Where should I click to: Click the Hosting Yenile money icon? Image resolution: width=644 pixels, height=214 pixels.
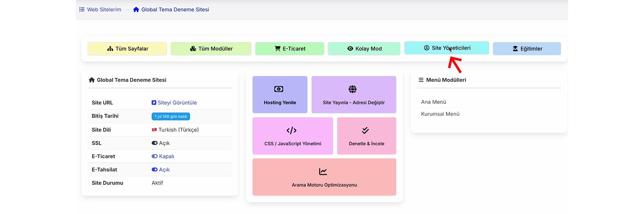279,89
